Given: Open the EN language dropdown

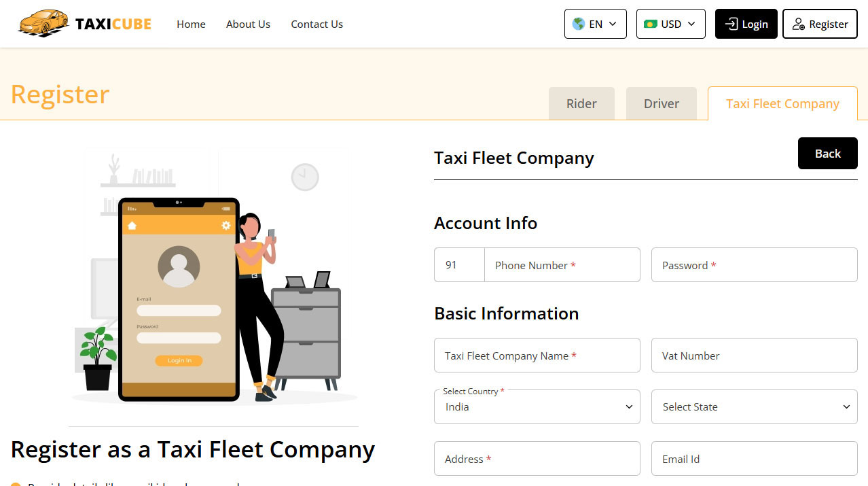Looking at the screenshot, I should coord(595,23).
